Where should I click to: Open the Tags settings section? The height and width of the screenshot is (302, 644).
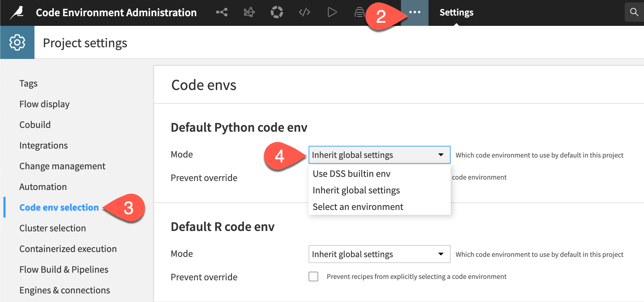(29, 83)
